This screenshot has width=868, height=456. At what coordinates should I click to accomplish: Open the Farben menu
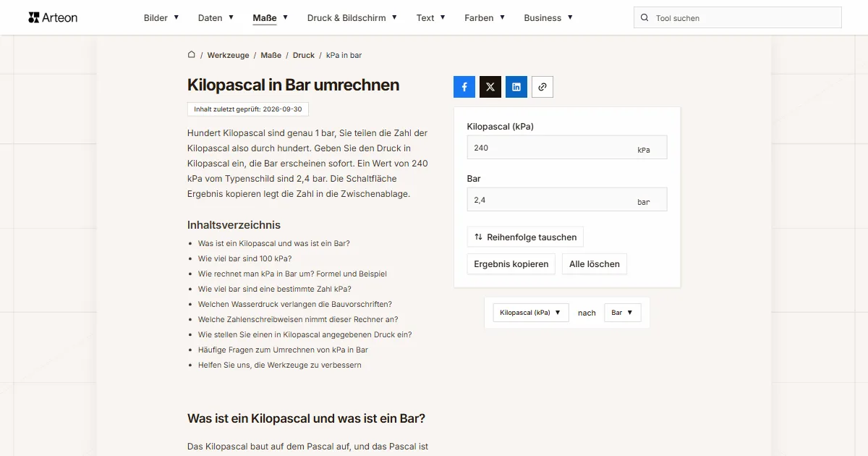[485, 18]
